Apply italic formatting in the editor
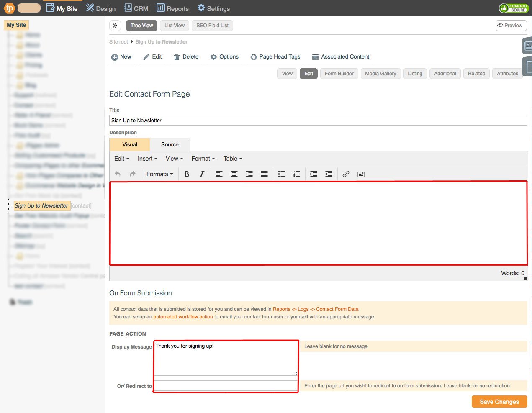The image size is (532, 413). pyautogui.click(x=202, y=174)
